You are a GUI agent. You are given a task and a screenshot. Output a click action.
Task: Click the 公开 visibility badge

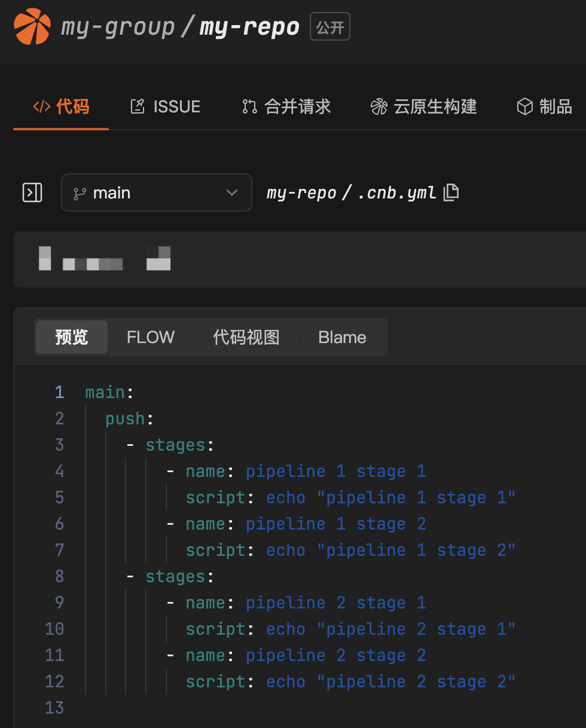click(330, 27)
